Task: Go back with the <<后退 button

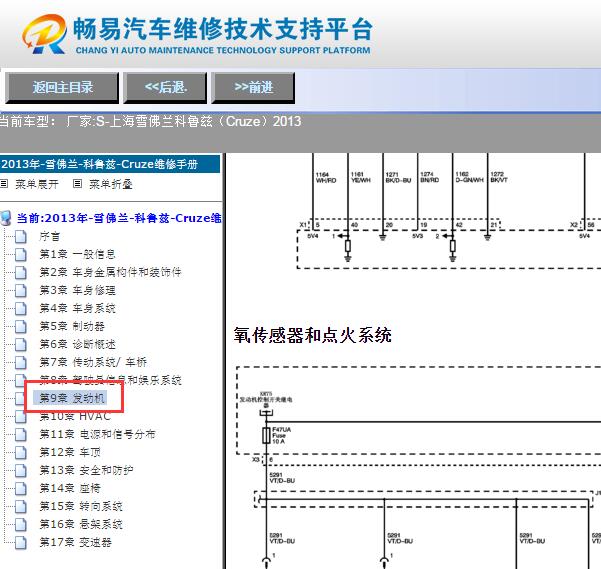Action: click(165, 87)
